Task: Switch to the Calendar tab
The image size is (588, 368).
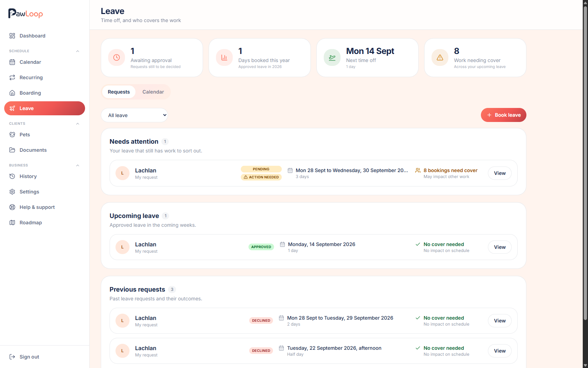Action: pos(153,92)
